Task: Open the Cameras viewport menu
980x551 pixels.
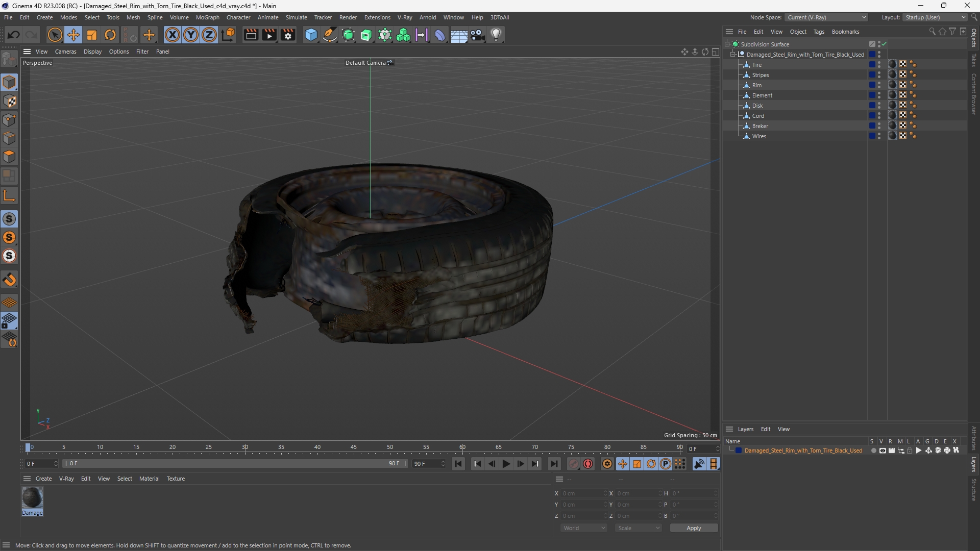Action: coord(65,52)
